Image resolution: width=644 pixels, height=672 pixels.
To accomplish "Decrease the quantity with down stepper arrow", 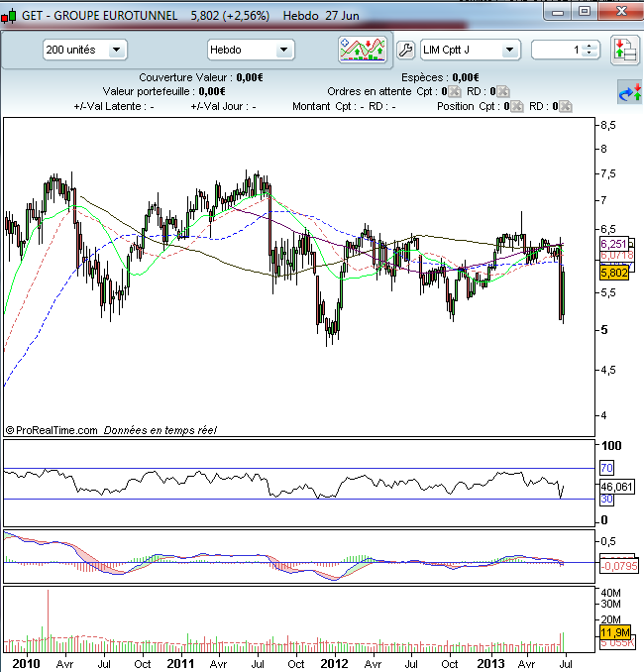I will click(x=590, y=54).
